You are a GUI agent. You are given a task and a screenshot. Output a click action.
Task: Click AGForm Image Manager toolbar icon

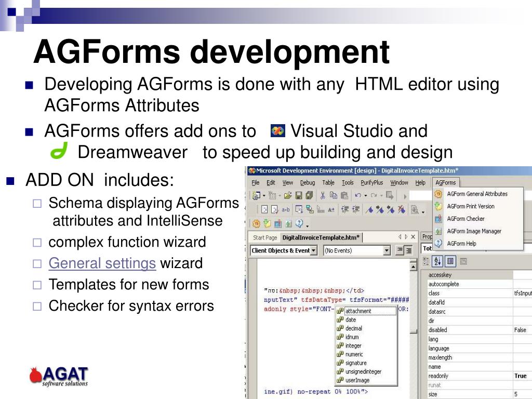pyautogui.click(x=289, y=223)
